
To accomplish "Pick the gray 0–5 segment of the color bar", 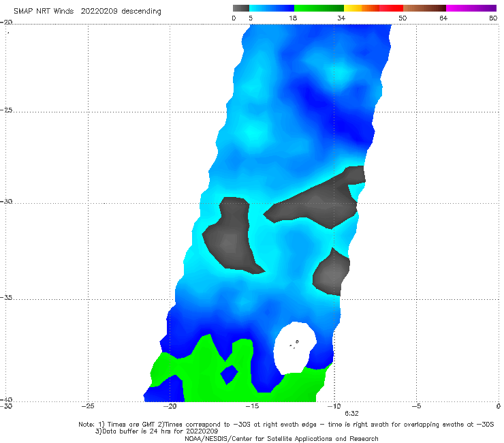I will 241,8.
